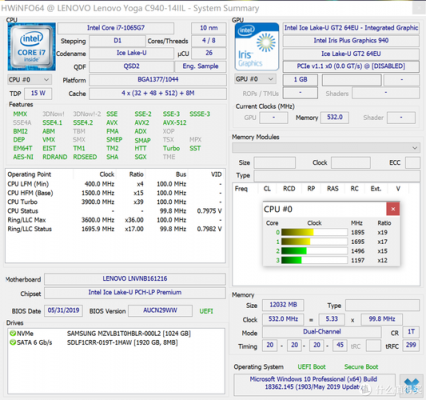This screenshot has width=426, height=400.
Task: Click the tRFC 299 field
Action: pos(411,345)
